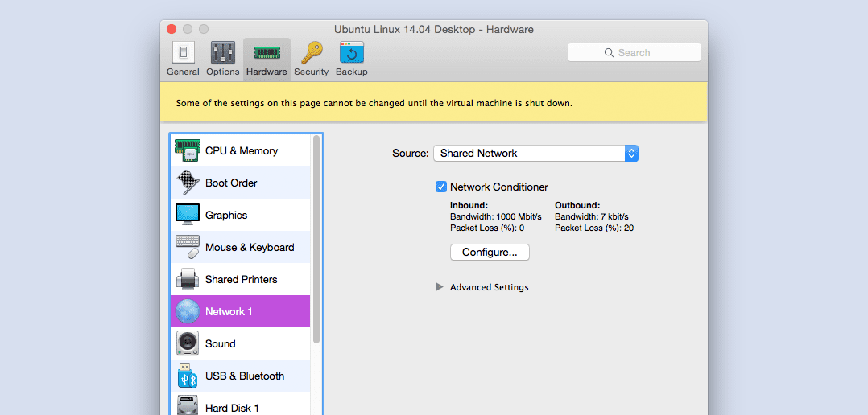Screen dimensions: 868x415
Task: Click the Source label
Action: pos(410,153)
